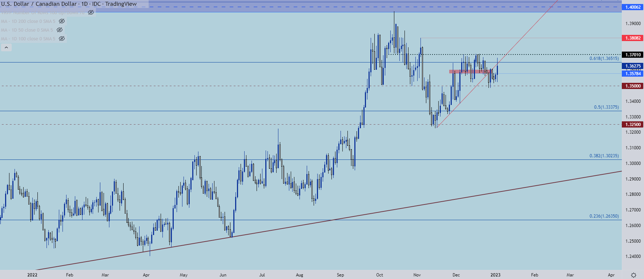Click the VRVP Number Of Rows legend label
The image size is (644, 279).
[43, 12]
